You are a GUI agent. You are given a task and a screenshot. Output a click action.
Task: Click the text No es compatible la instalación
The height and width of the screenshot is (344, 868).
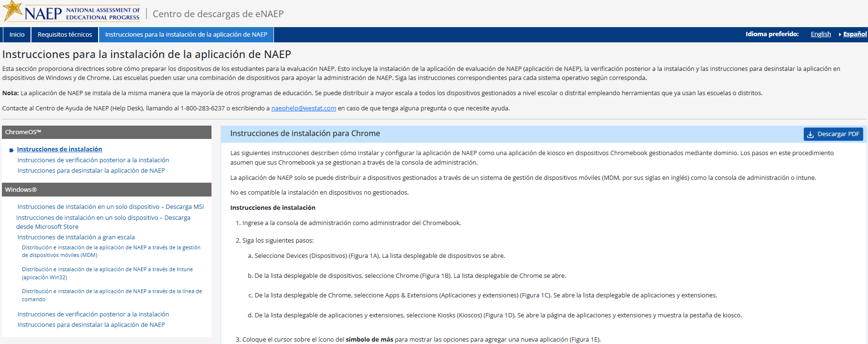[320, 193]
